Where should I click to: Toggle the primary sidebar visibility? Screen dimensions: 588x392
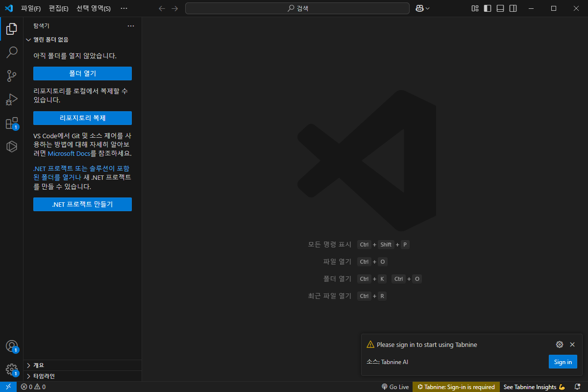coord(487,8)
